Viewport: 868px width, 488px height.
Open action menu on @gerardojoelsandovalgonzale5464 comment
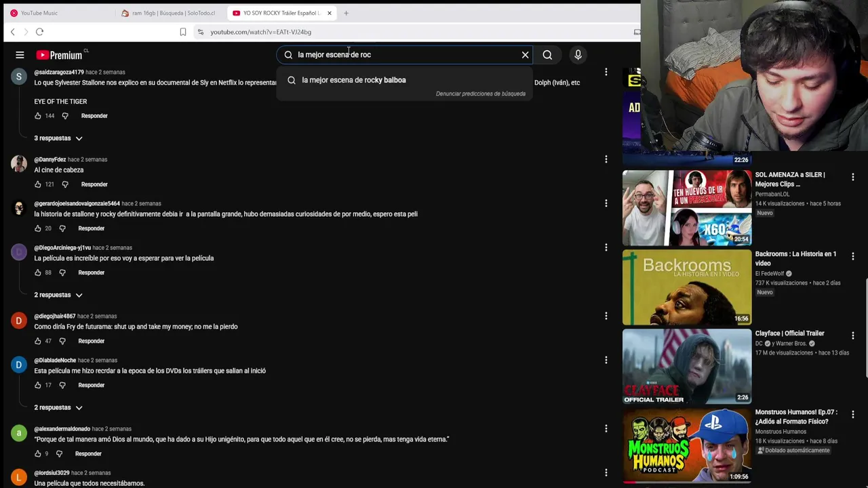606,203
